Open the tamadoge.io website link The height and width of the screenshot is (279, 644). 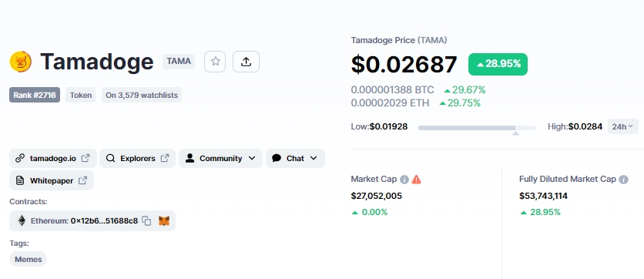[x=53, y=158]
